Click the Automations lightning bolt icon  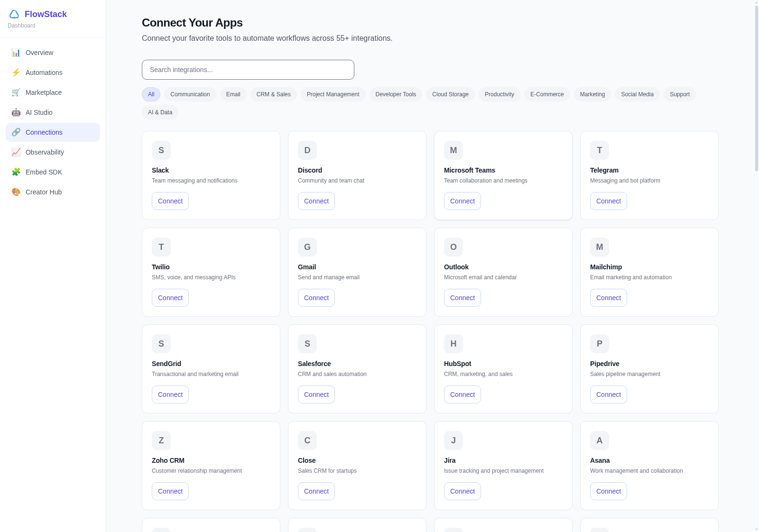coord(16,73)
